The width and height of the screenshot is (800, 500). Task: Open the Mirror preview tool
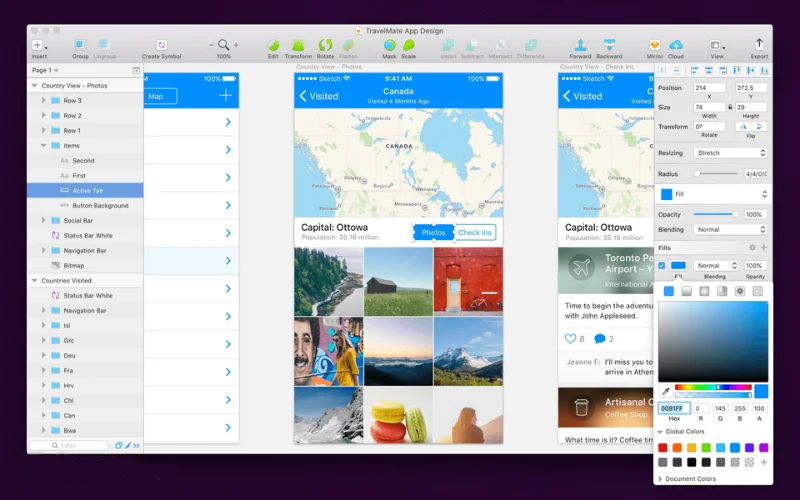(654, 46)
